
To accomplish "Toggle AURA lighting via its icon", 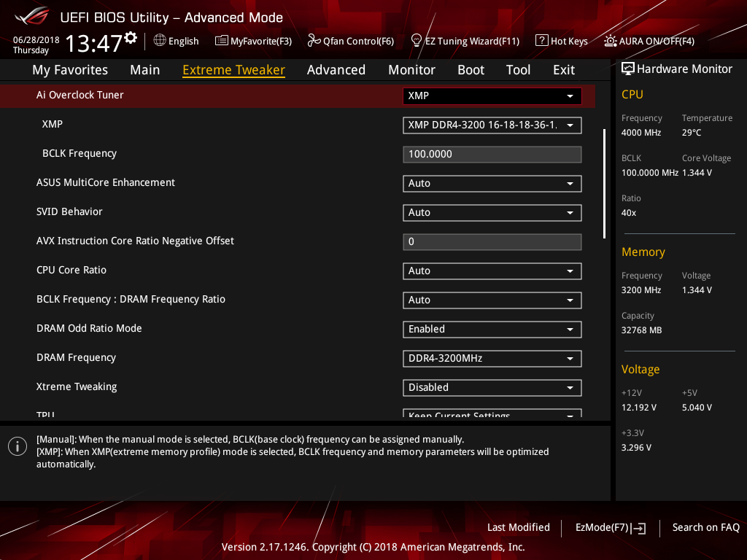I will [x=611, y=41].
